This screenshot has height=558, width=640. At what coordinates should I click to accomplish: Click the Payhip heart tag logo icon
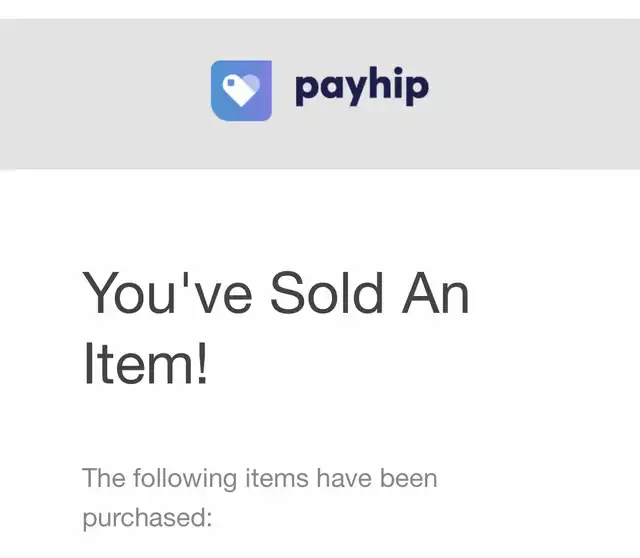point(241,90)
